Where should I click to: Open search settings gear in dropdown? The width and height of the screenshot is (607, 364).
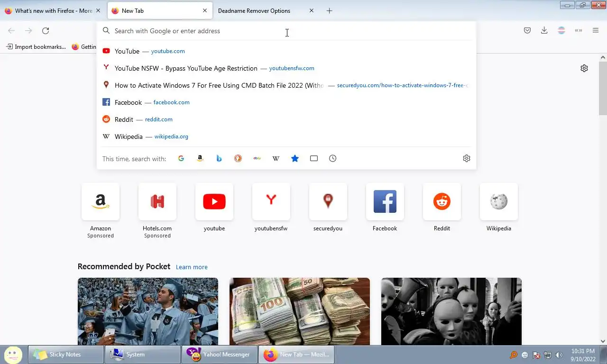(x=467, y=158)
